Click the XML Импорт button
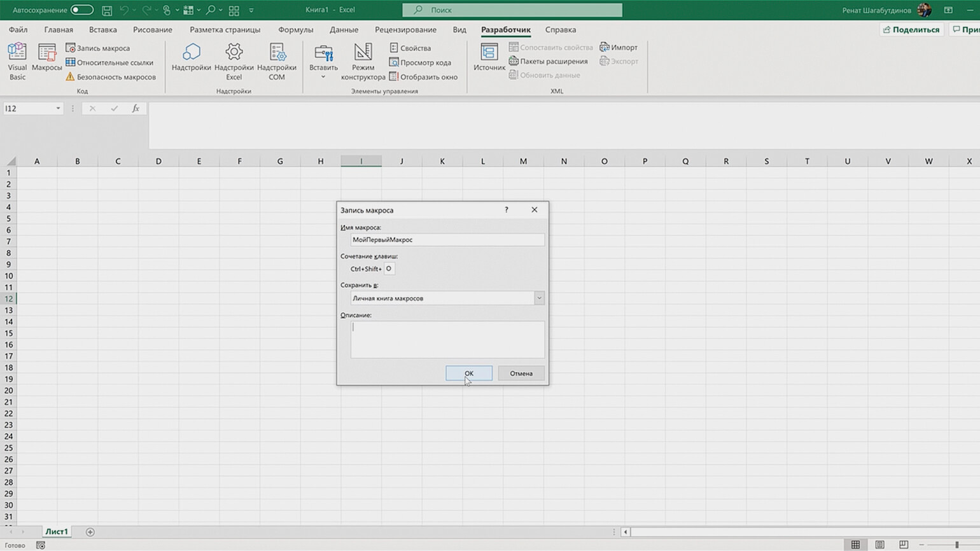 coord(619,48)
